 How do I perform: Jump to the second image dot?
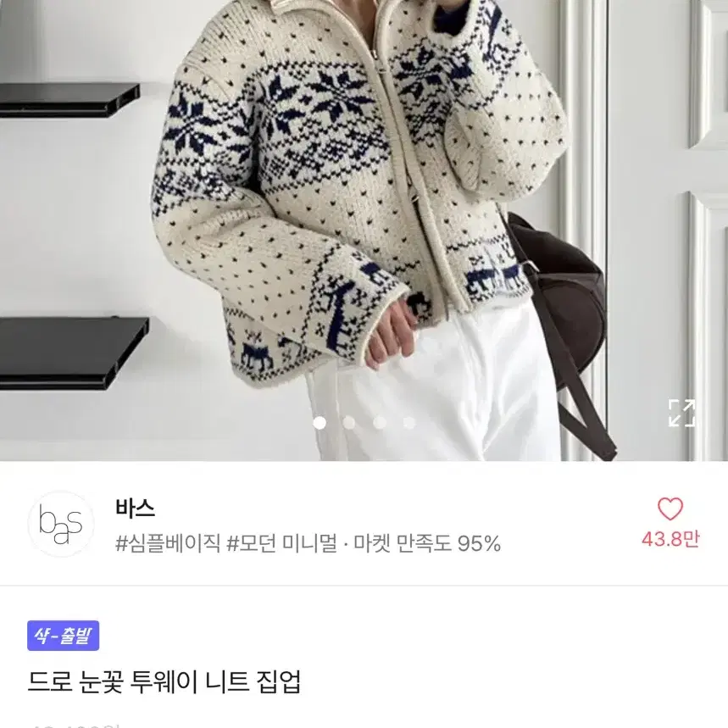coord(349,423)
